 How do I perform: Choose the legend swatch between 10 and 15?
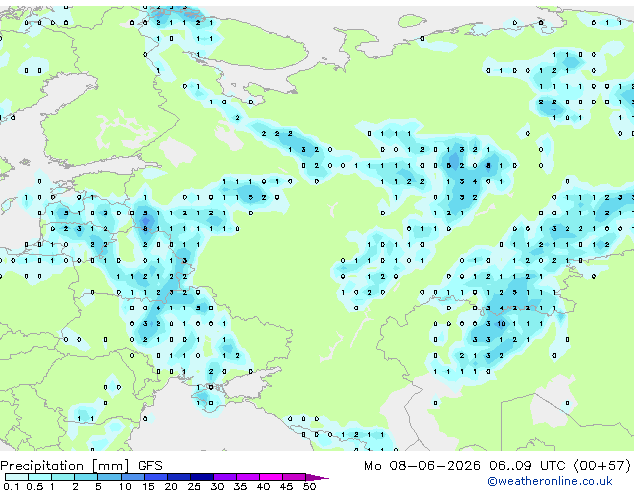(133, 477)
